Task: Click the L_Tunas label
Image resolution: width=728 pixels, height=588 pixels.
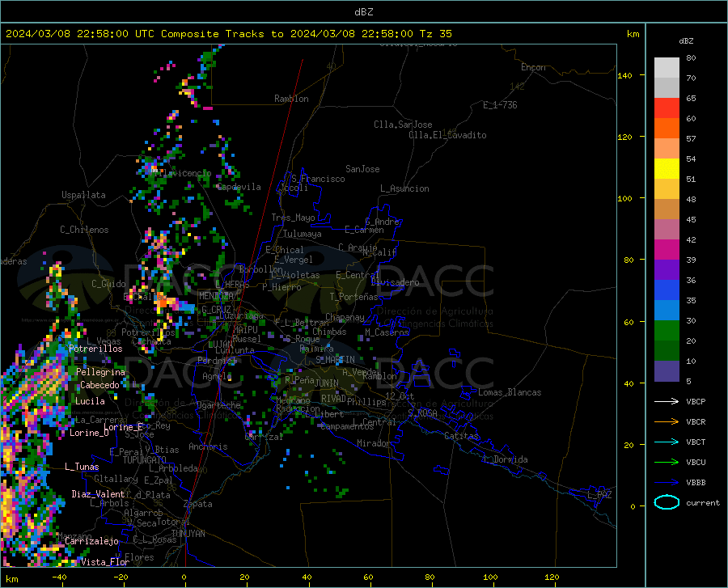Action: [x=82, y=467]
